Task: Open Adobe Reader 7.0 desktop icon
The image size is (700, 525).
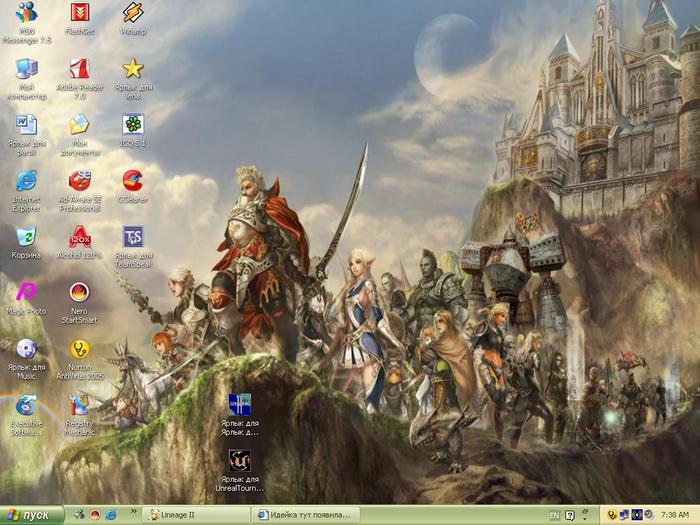Action: coord(79,69)
